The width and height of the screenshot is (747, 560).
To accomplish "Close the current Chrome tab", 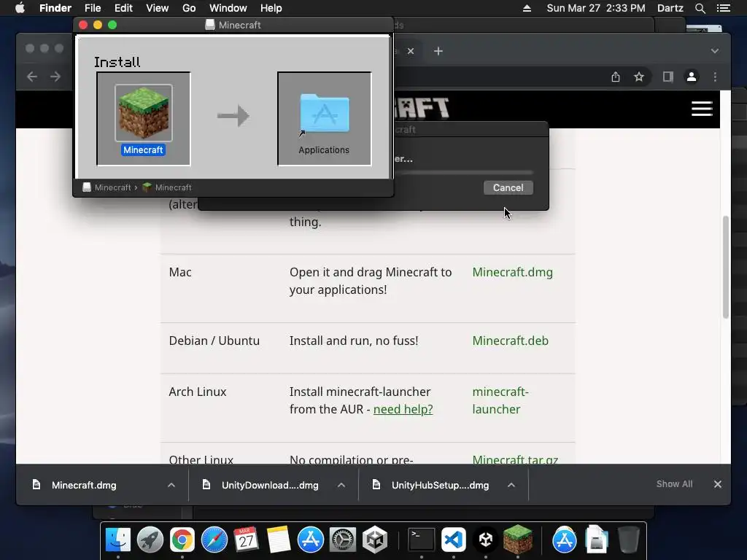I will pyautogui.click(x=411, y=51).
